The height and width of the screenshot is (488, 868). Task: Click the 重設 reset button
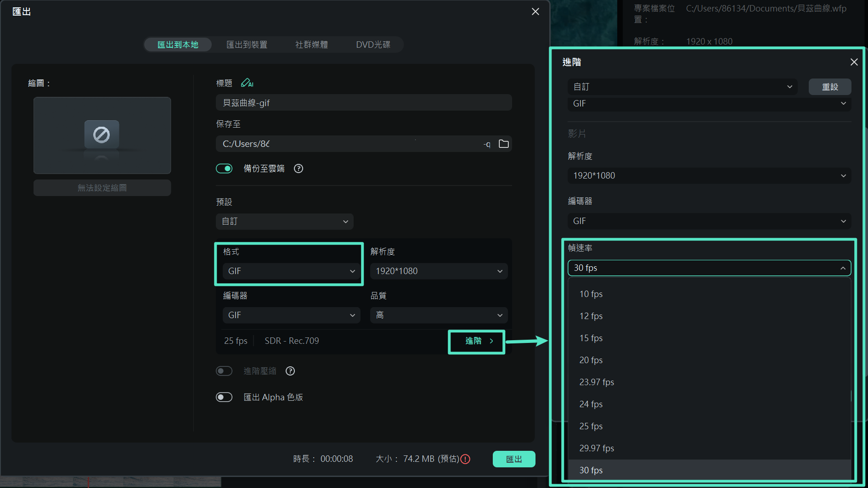830,87
